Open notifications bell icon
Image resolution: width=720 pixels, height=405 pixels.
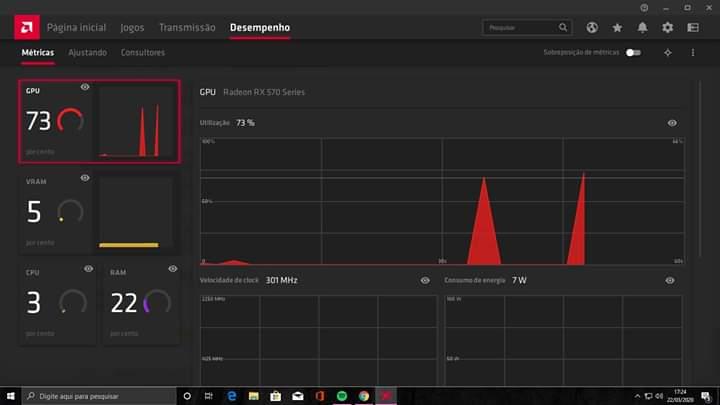coord(642,28)
